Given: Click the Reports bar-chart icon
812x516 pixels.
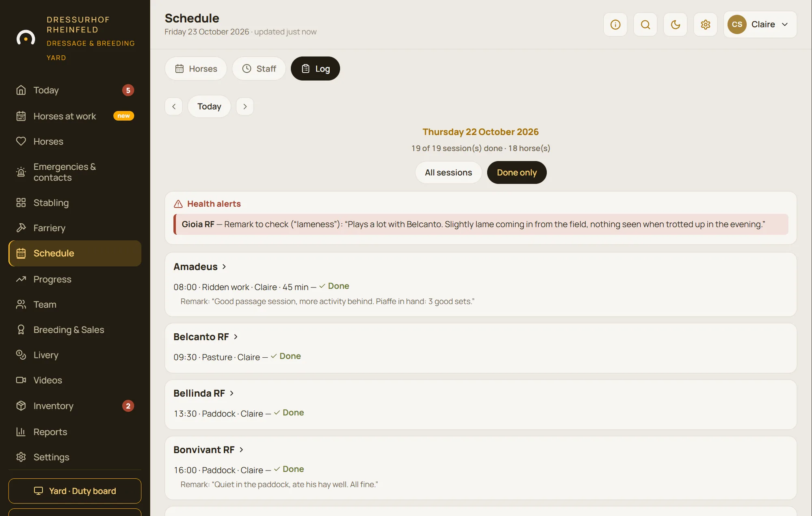Looking at the screenshot, I should click(x=21, y=432).
